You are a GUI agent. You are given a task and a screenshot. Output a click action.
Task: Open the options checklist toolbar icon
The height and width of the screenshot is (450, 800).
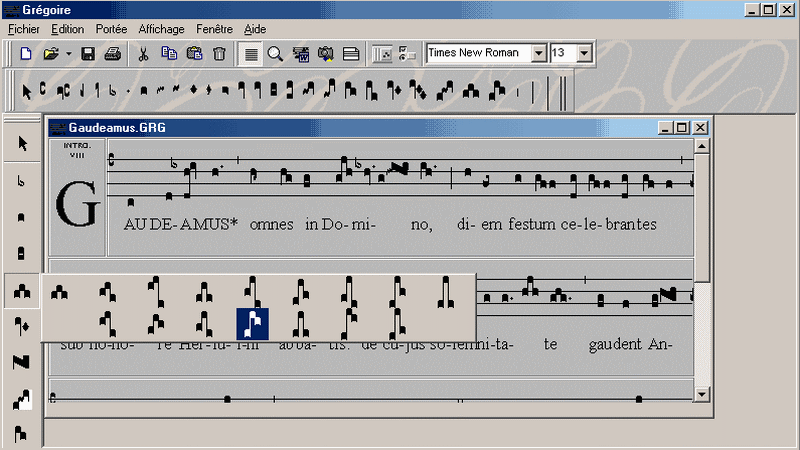[407, 54]
